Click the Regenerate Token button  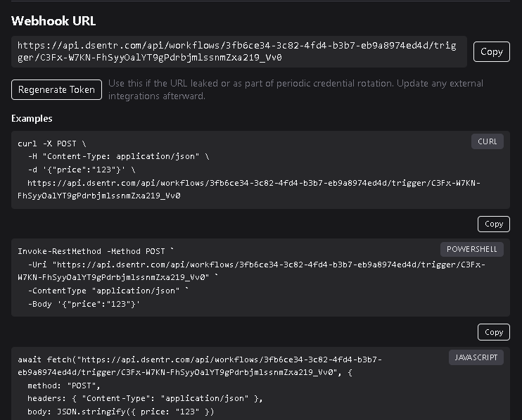[56, 89]
